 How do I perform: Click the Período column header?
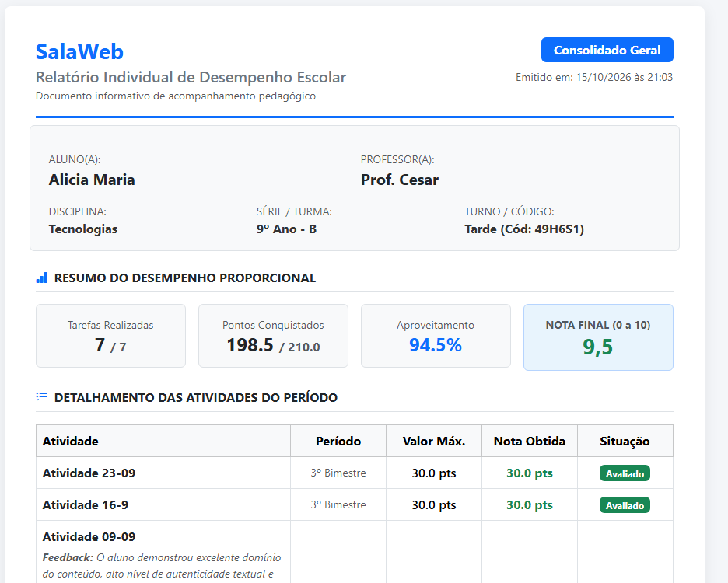(x=338, y=441)
